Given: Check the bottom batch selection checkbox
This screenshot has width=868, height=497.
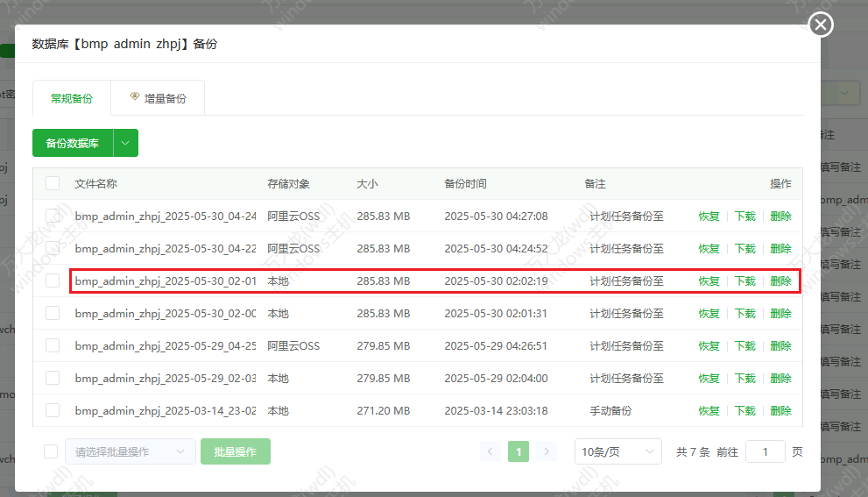Looking at the screenshot, I should coord(51,451).
